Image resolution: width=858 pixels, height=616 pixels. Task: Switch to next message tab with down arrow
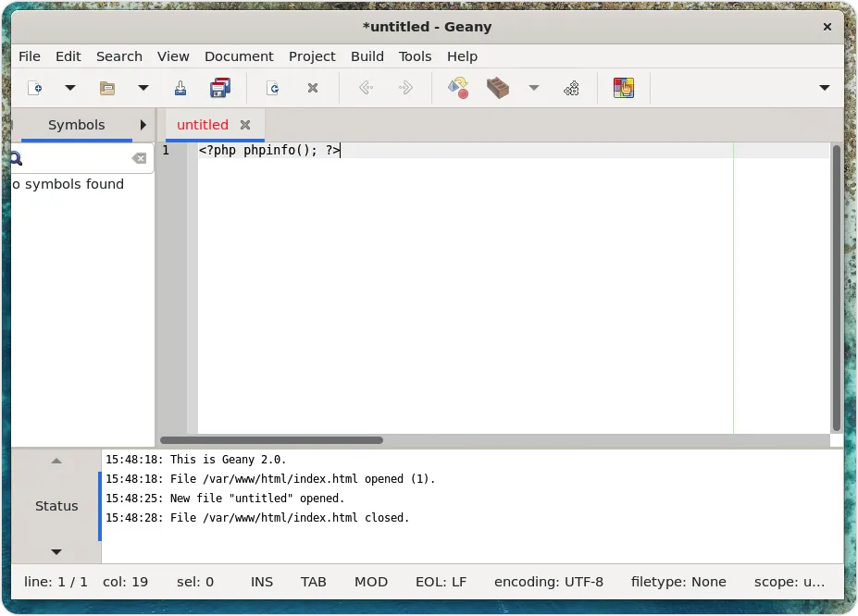click(x=56, y=551)
